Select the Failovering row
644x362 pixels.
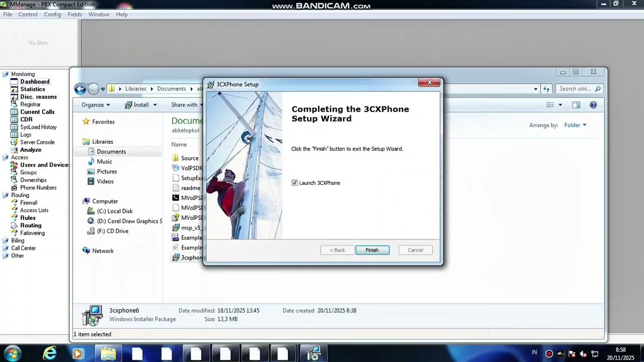tap(32, 233)
